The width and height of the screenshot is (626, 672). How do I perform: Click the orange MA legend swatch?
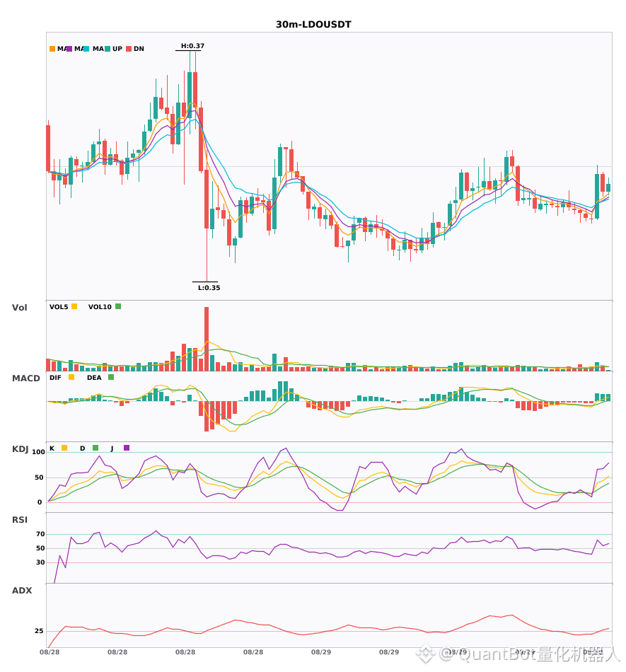52,49
